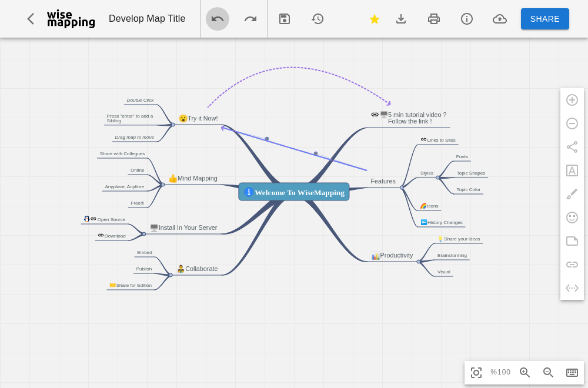Select the Productivity topic

[x=392, y=255]
